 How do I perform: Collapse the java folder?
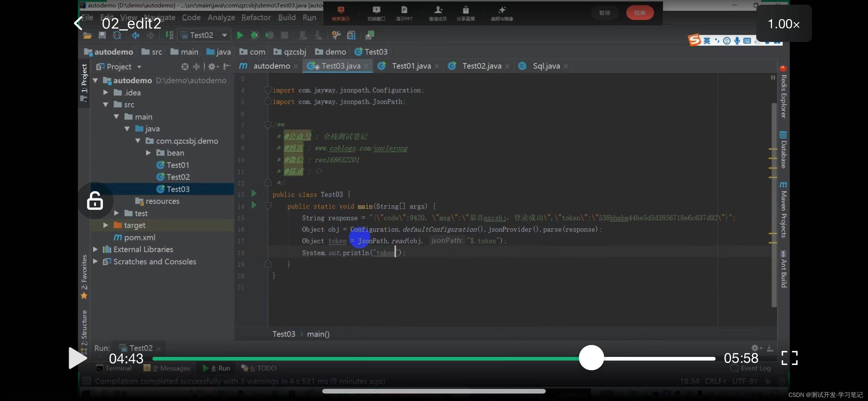pyautogui.click(x=127, y=129)
